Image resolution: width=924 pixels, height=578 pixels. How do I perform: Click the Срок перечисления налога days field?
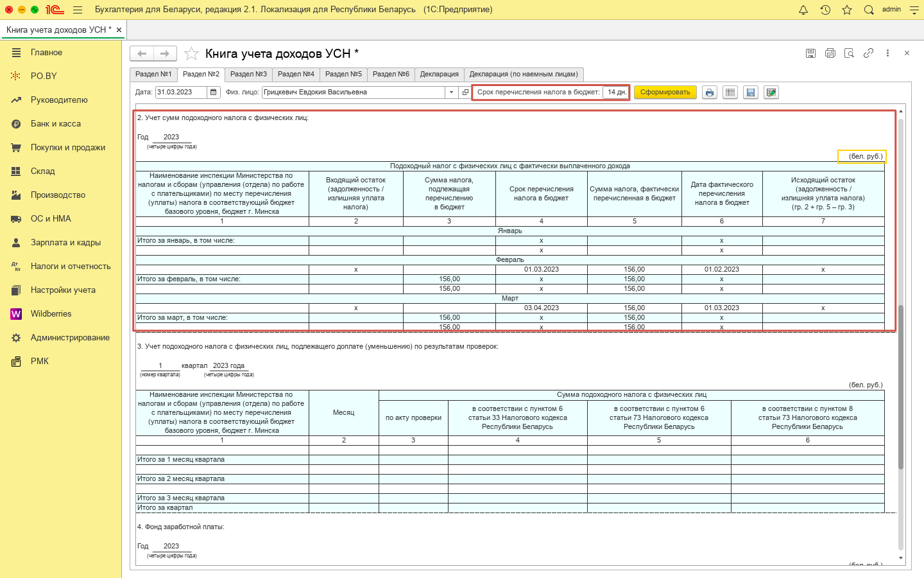(x=616, y=92)
